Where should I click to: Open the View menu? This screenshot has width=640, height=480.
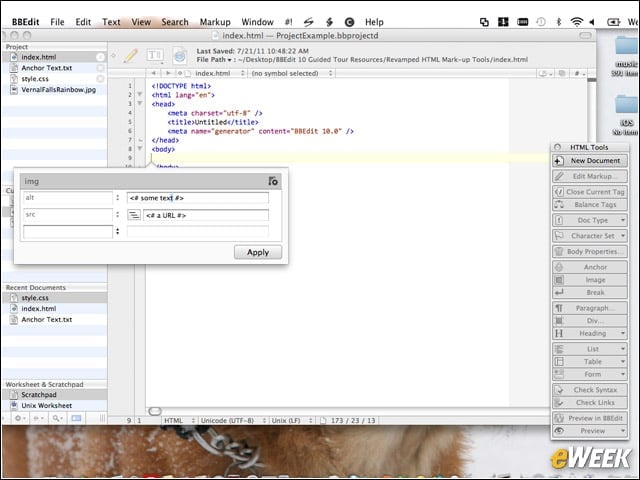click(141, 22)
